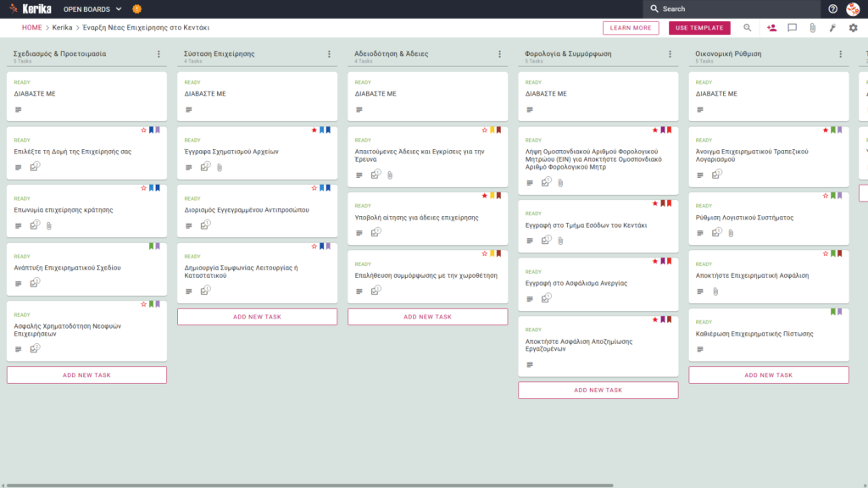This screenshot has height=488, width=868.
Task: Go to Kerika breadcrumb
Action: (x=62, y=28)
